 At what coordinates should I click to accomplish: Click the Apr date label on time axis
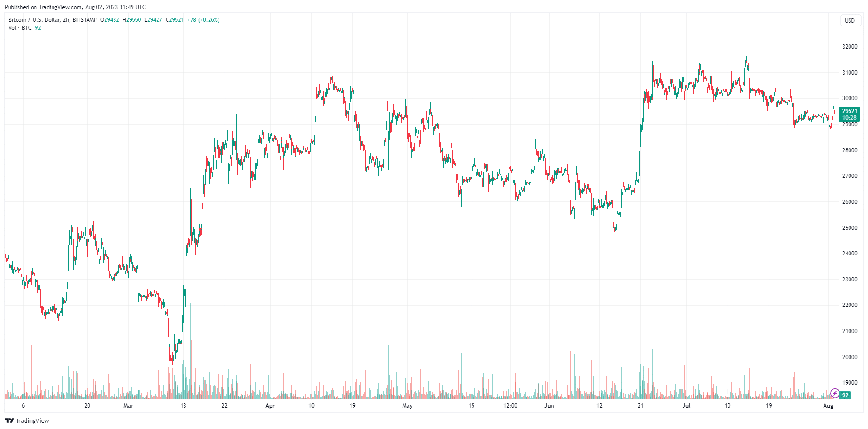point(270,406)
